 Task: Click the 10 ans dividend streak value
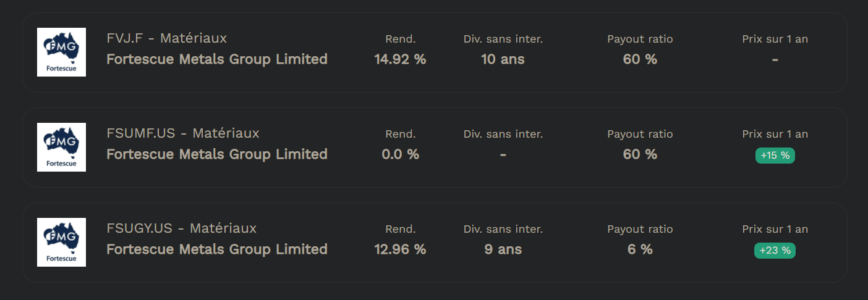pyautogui.click(x=503, y=59)
